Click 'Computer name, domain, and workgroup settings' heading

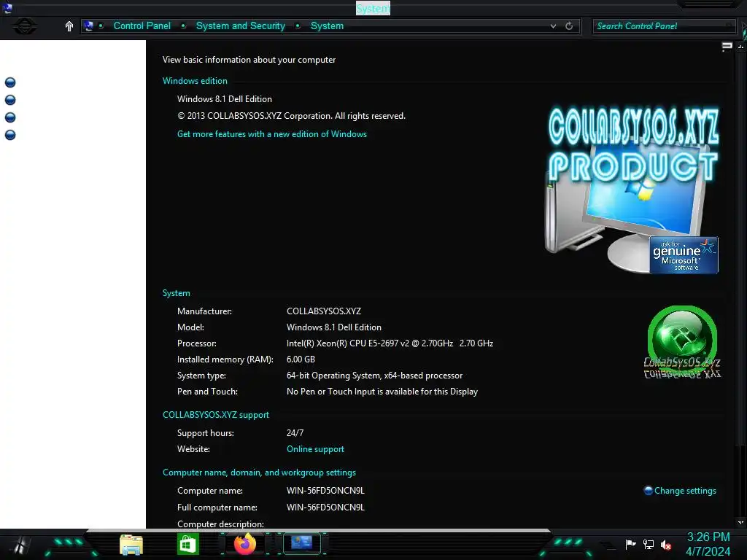[259, 472]
